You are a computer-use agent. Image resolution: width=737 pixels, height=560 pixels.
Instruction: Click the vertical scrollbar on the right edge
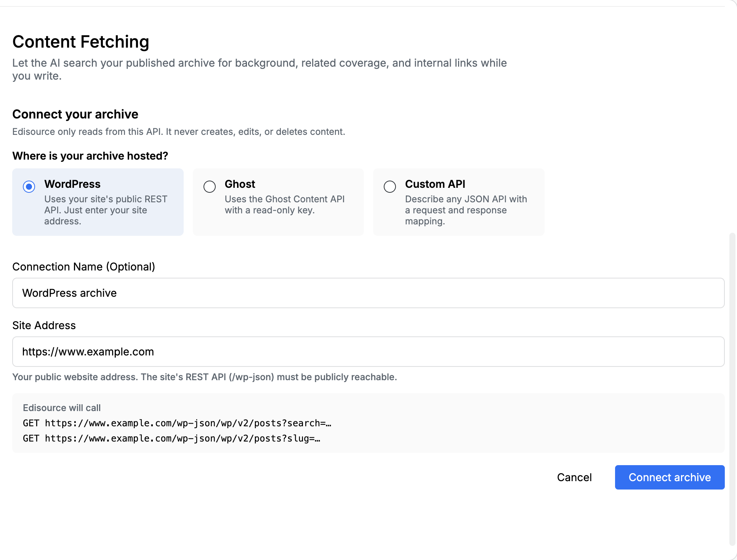tap(732, 389)
